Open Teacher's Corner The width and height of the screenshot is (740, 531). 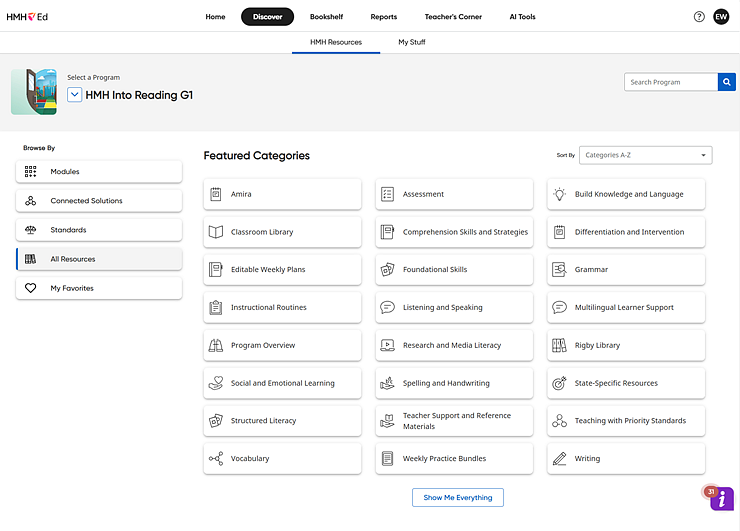[x=453, y=17]
